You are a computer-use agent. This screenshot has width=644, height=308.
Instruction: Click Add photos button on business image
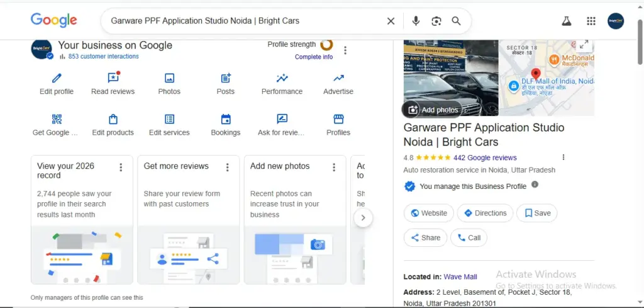[433, 110]
